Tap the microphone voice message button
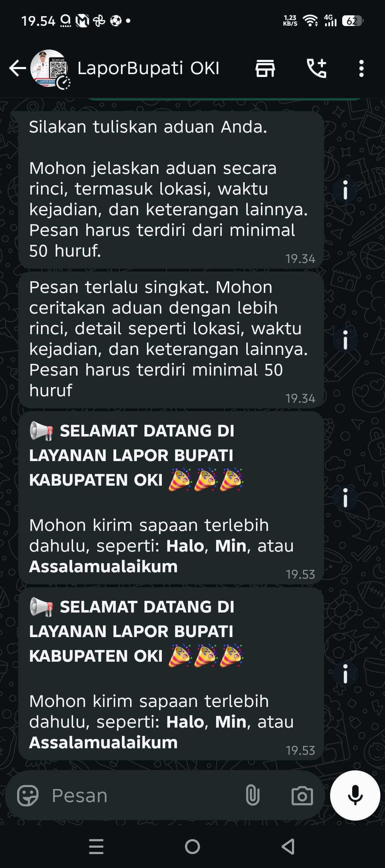 point(355,795)
